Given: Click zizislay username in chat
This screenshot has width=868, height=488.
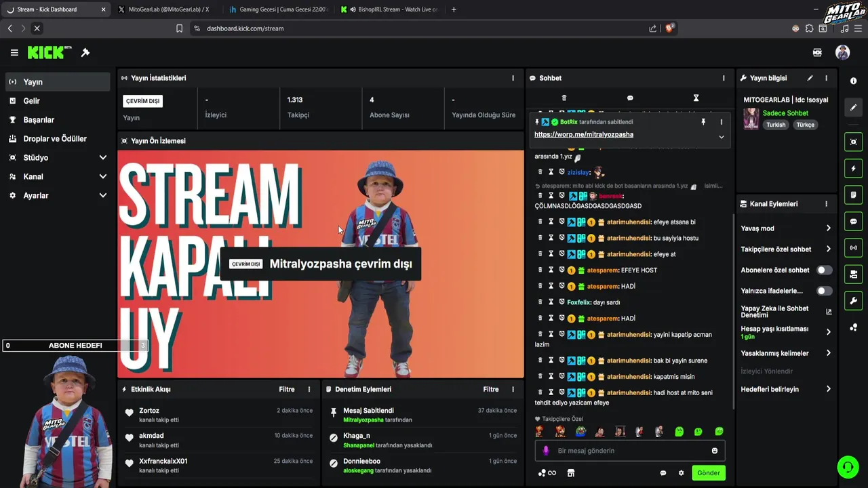Looking at the screenshot, I should tap(578, 172).
